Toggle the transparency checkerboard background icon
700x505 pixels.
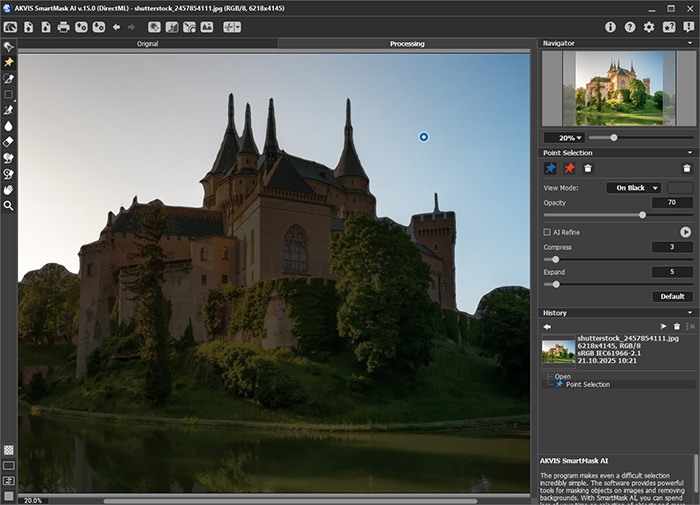[x=8, y=450]
